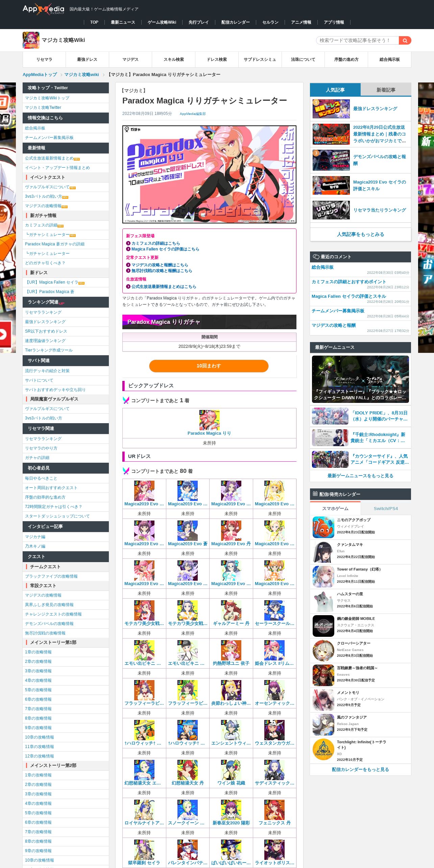Screen dimensions: 434x868
Task: Open ニモのアクアポップ app icon
Action: click(x=323, y=527)
